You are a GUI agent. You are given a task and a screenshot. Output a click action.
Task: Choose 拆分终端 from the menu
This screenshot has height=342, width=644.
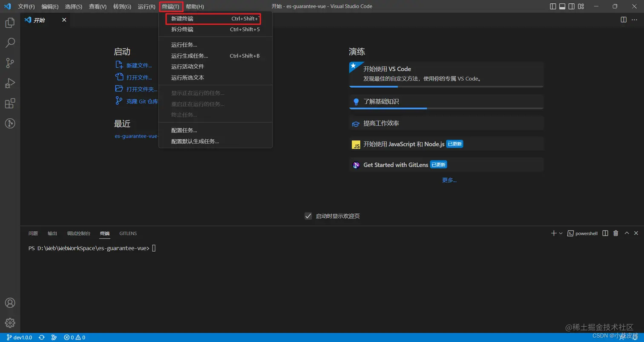point(215,29)
